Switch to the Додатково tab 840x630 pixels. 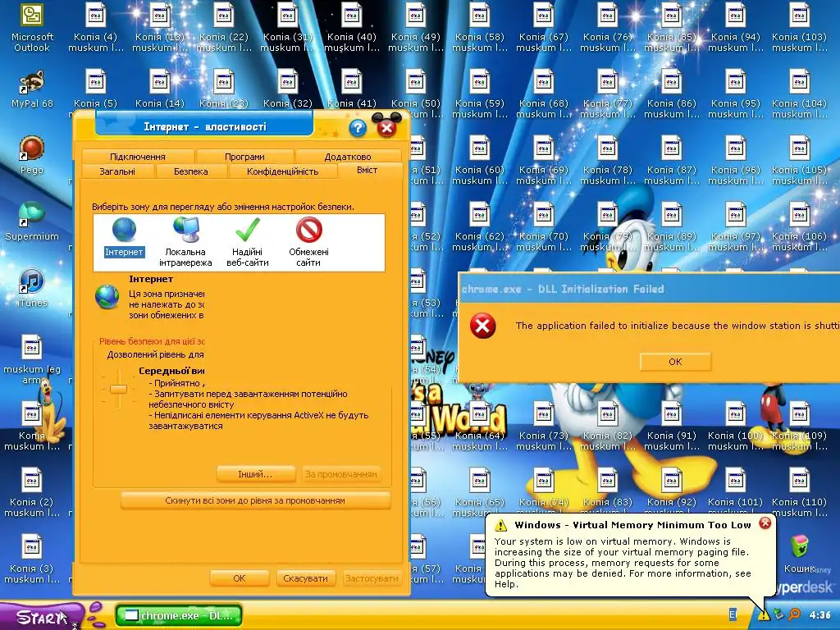pyautogui.click(x=348, y=157)
